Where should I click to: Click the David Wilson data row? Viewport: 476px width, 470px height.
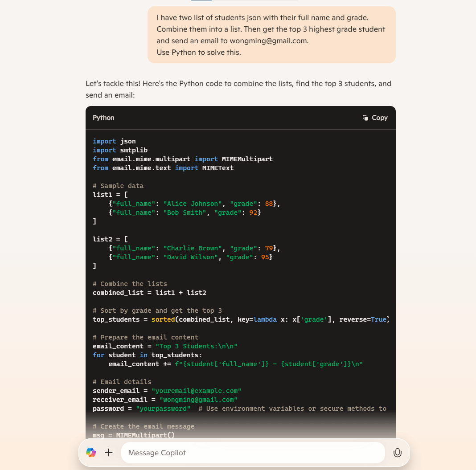pyautogui.click(x=190, y=257)
